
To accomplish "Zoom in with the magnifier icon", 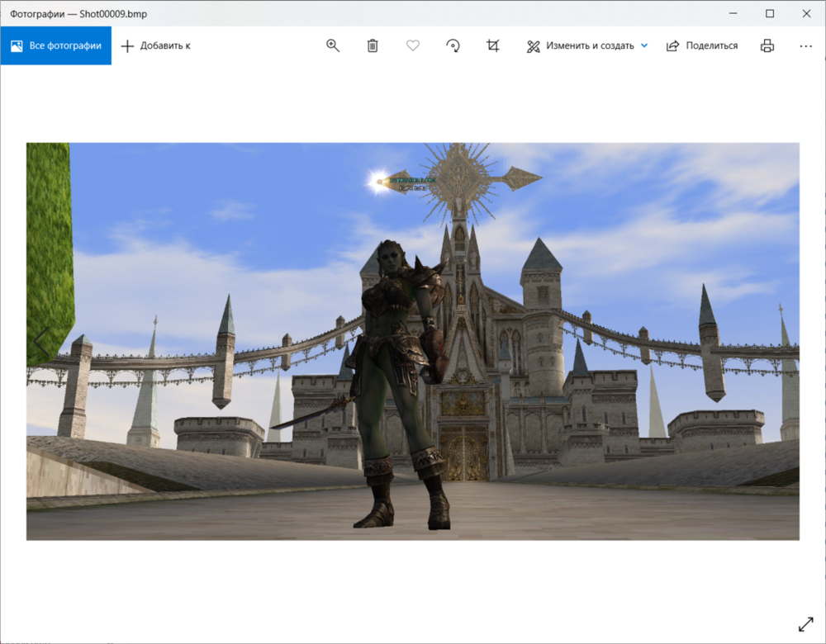I will point(332,45).
